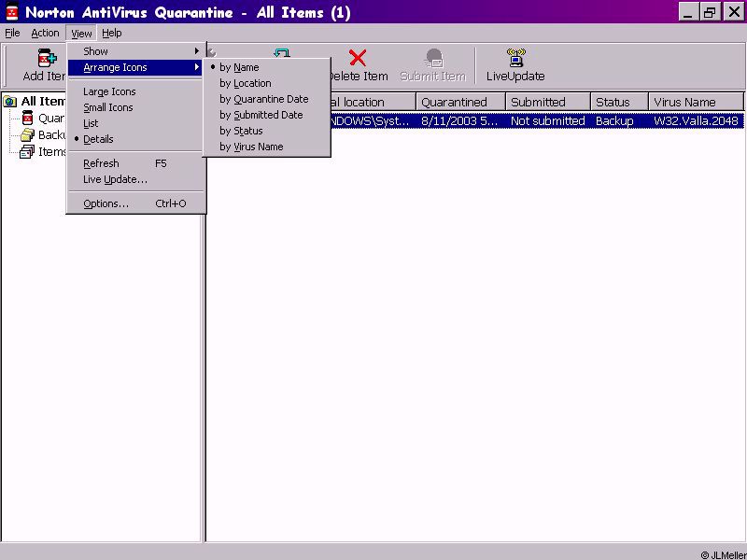Launch LiveUpdate from the toolbar

[x=515, y=59]
